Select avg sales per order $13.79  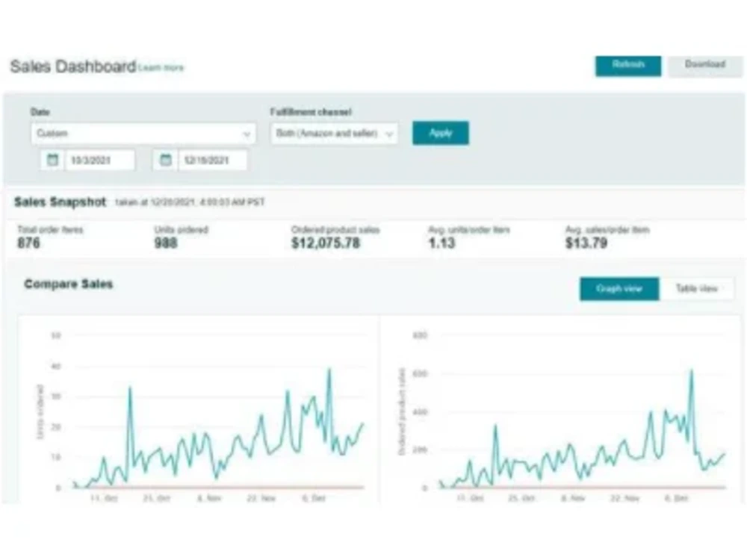point(586,243)
